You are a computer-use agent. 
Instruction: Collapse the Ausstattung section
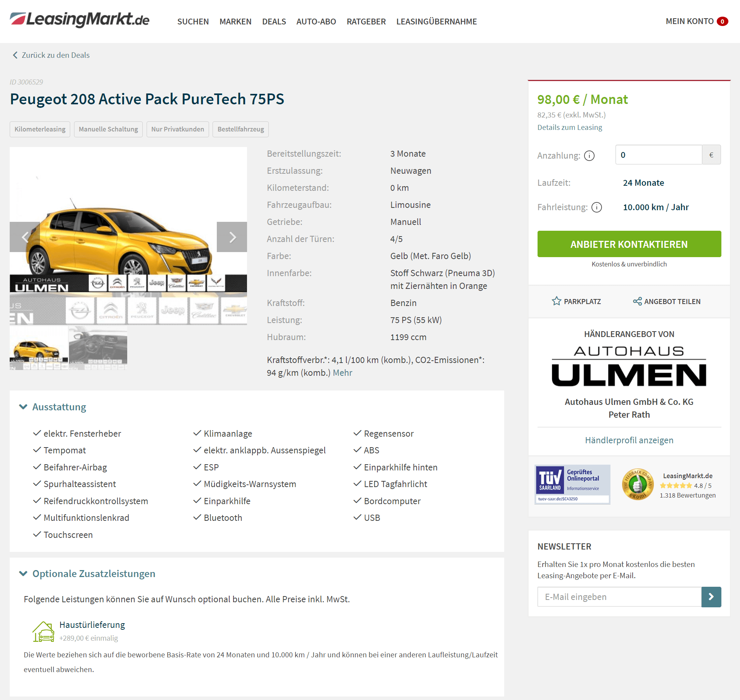click(x=23, y=407)
